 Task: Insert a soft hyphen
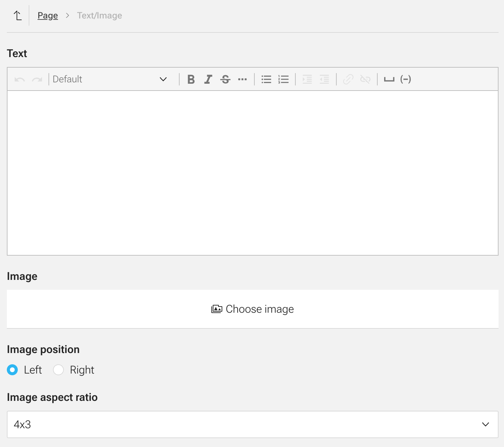click(x=406, y=79)
